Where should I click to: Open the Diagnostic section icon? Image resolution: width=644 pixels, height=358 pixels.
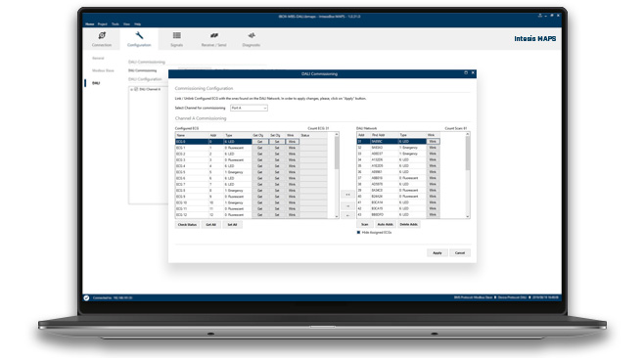(x=252, y=36)
